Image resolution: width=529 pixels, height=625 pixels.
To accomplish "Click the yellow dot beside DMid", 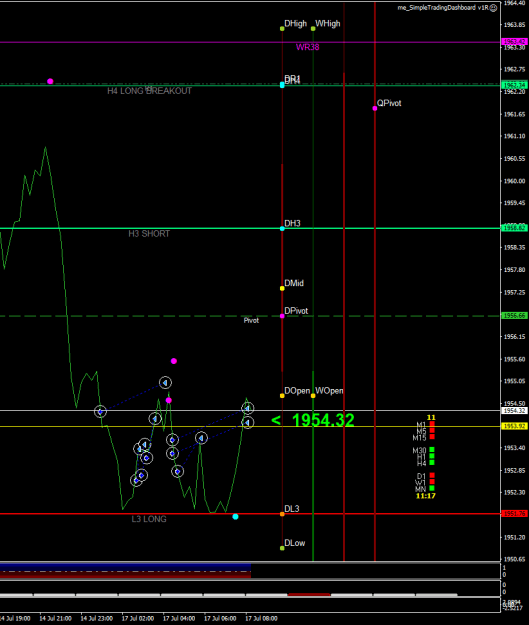I will 282,288.
